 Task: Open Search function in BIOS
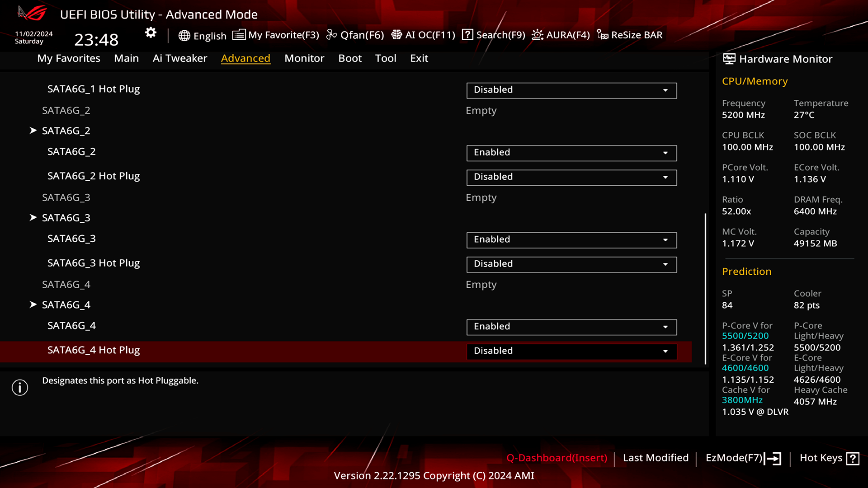point(494,34)
